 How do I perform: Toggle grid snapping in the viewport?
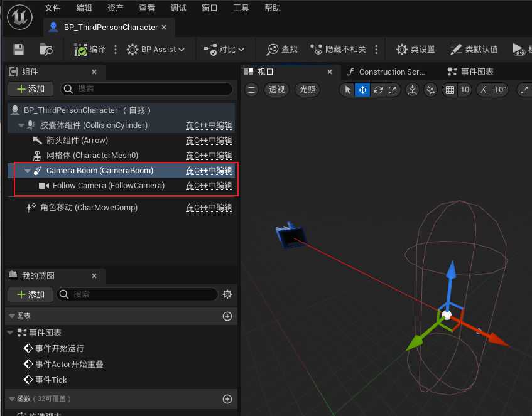tap(450, 90)
